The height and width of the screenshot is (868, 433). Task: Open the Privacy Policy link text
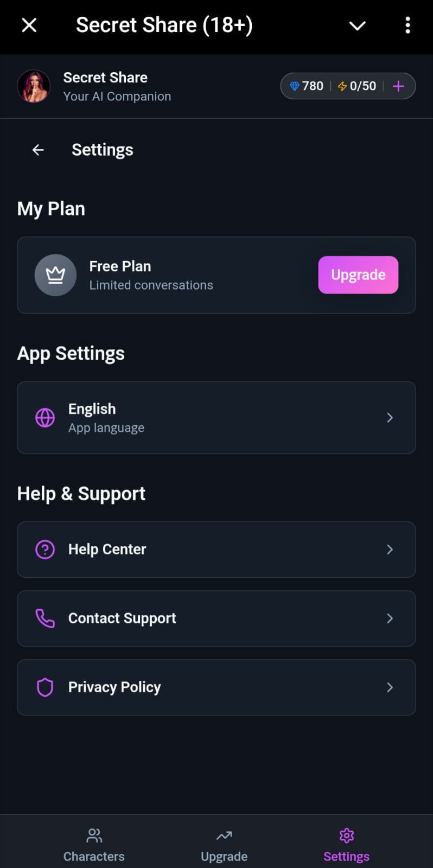tap(114, 687)
